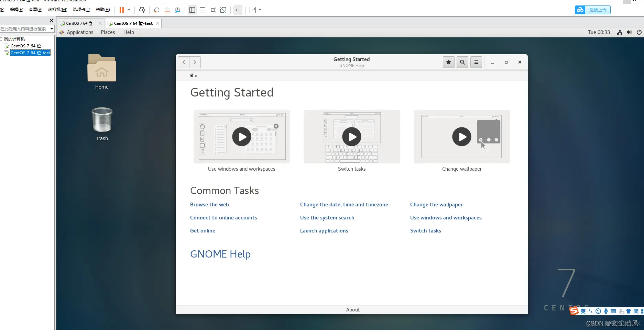This screenshot has height=330, width=644.
Task: Open the 虚拟机(M) menu
Action: click(x=57, y=10)
